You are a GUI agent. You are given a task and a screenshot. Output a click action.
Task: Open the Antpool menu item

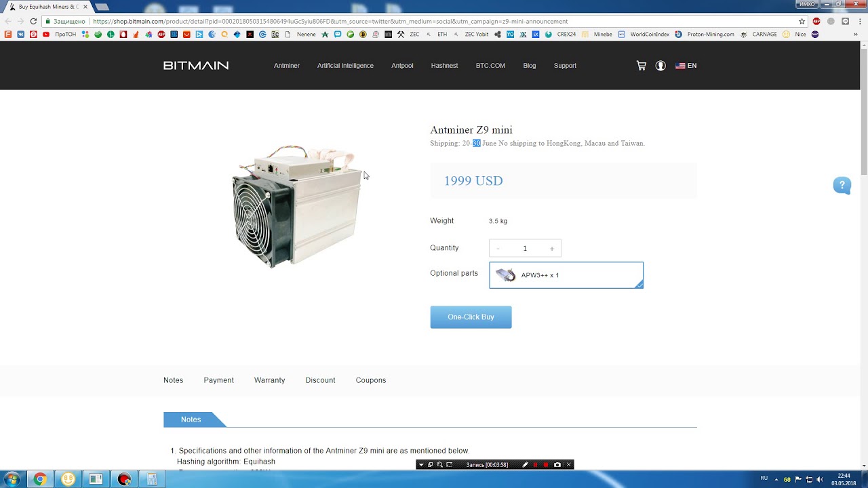[x=402, y=66]
